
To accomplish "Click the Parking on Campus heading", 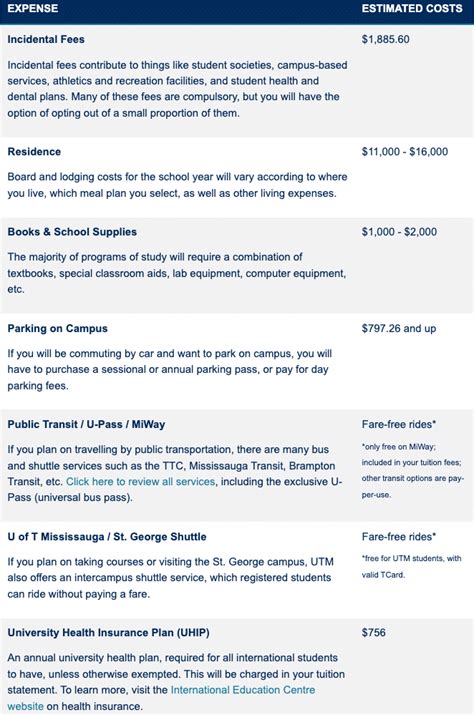I will click(x=57, y=328).
